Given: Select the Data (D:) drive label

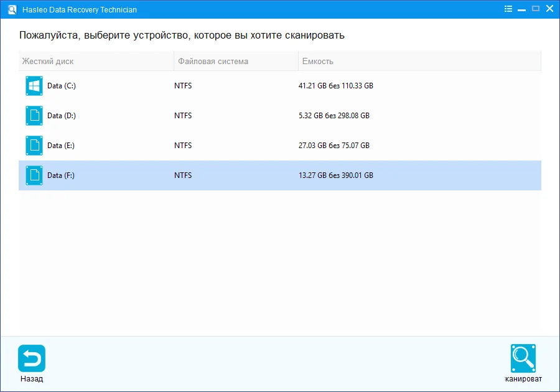Looking at the screenshot, I should point(62,116).
